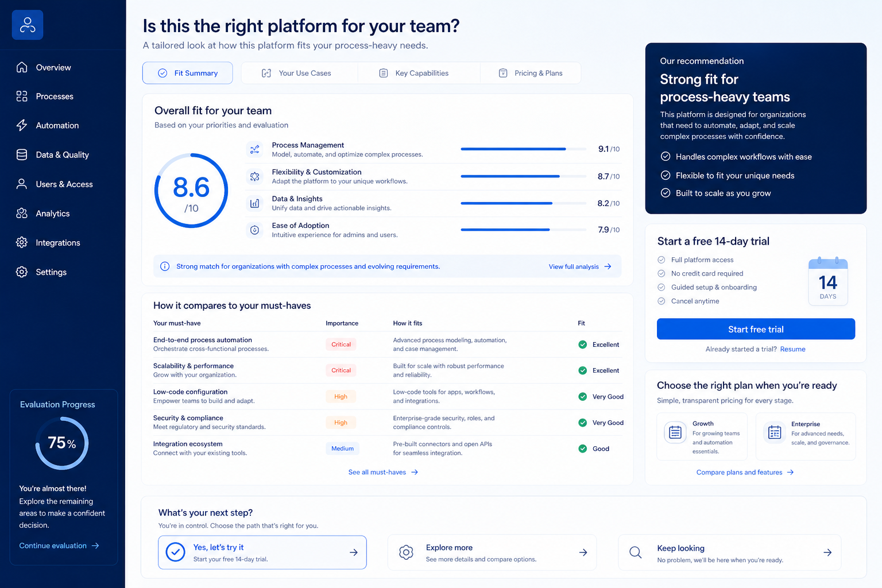Click the Users & Access person icon

22,184
